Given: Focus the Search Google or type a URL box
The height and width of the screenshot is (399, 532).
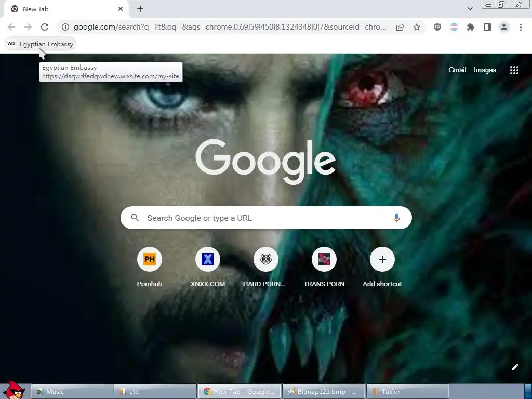Looking at the screenshot, I should tap(266, 218).
